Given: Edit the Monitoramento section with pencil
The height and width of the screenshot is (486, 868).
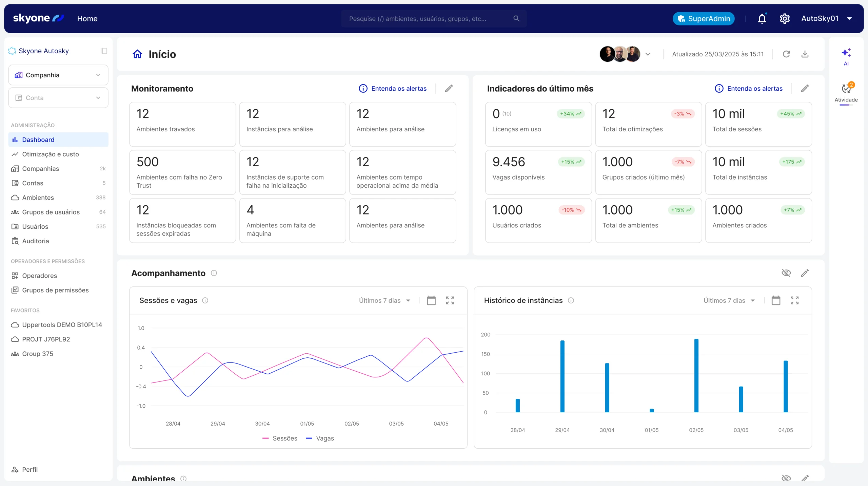Looking at the screenshot, I should coord(449,89).
